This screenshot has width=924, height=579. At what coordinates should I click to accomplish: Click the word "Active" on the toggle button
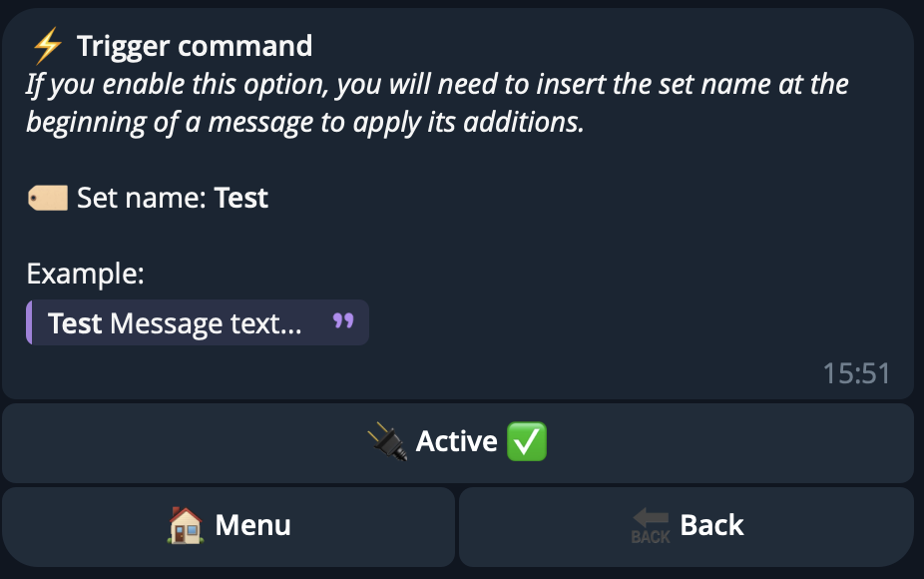pos(457,441)
